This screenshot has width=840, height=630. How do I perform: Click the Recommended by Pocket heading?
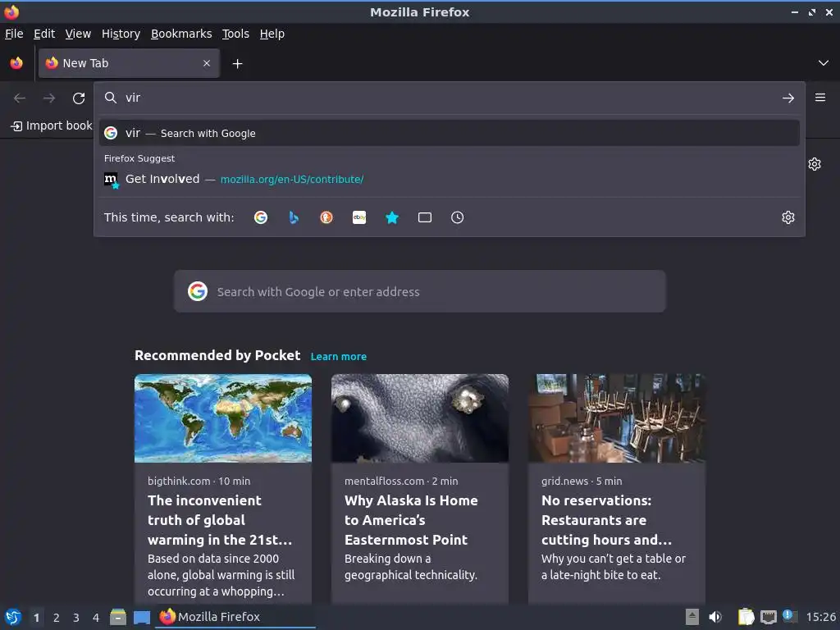[x=217, y=356]
